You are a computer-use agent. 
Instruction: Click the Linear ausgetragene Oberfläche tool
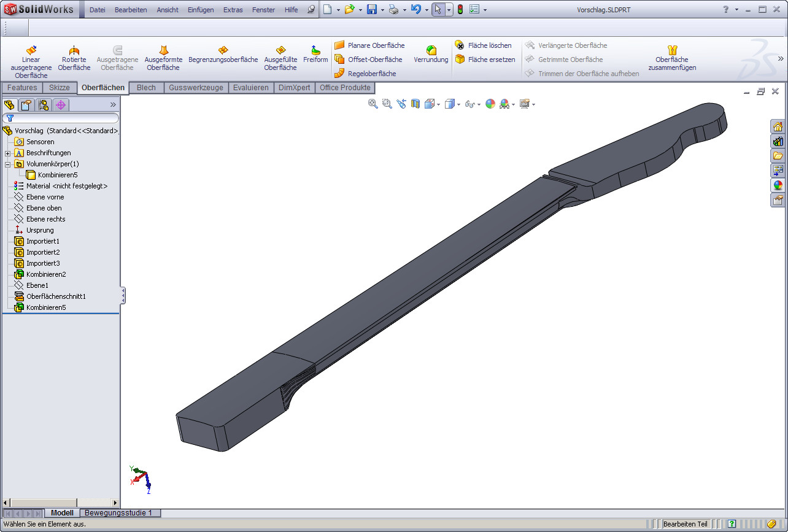[31, 62]
